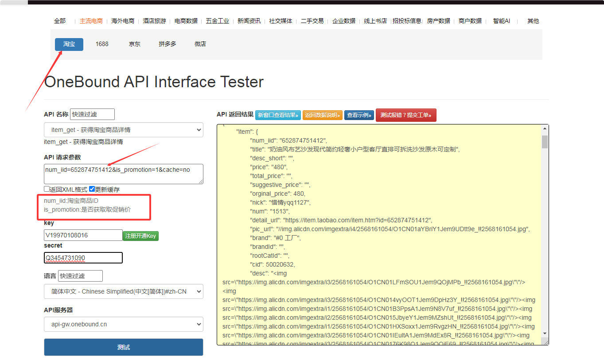Click the green 注册开通Key button
This screenshot has width=604, height=364.
pyautogui.click(x=140, y=236)
